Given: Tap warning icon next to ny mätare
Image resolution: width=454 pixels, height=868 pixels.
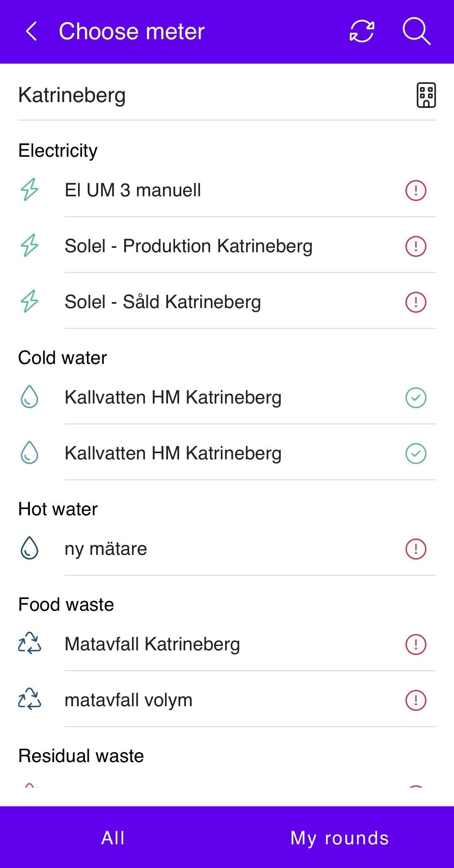Looking at the screenshot, I should coord(416,549).
